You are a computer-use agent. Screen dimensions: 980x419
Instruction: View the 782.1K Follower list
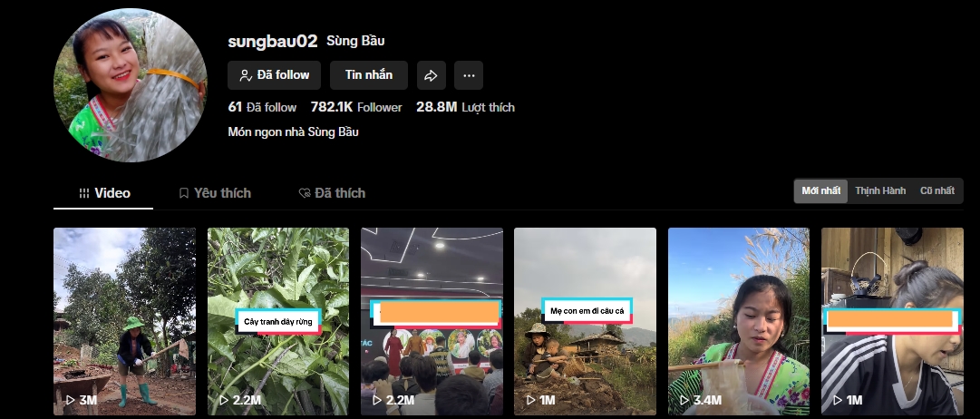tap(356, 108)
